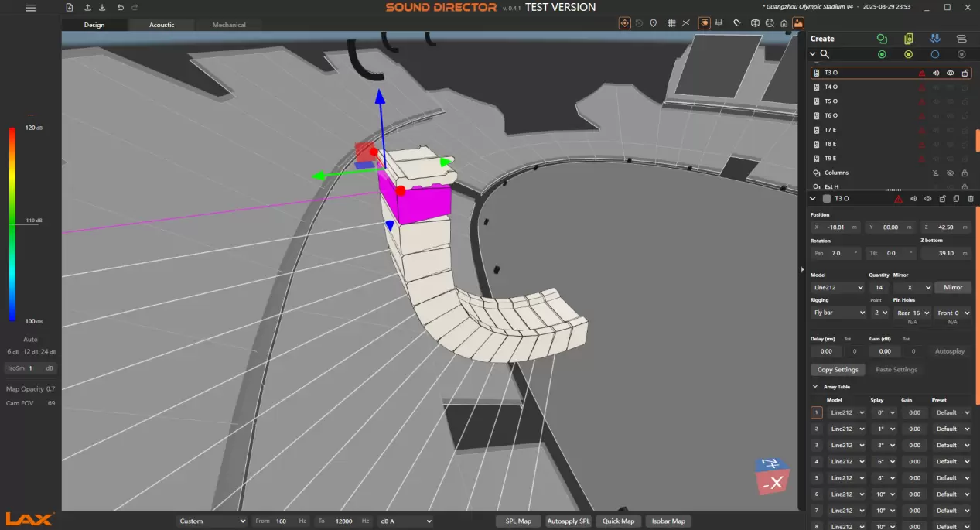The height and width of the screenshot is (530, 980).
Task: Switch to the Acoustic tab
Action: [162, 25]
